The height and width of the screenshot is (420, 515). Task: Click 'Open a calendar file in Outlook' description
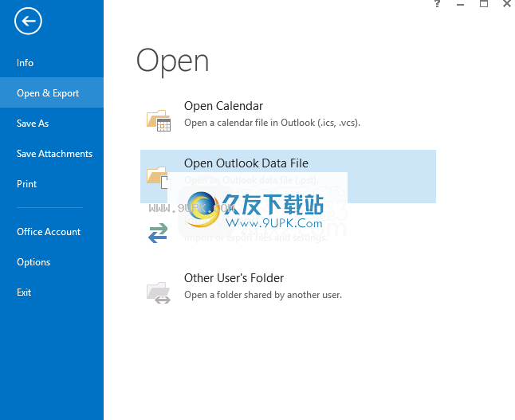[272, 123]
